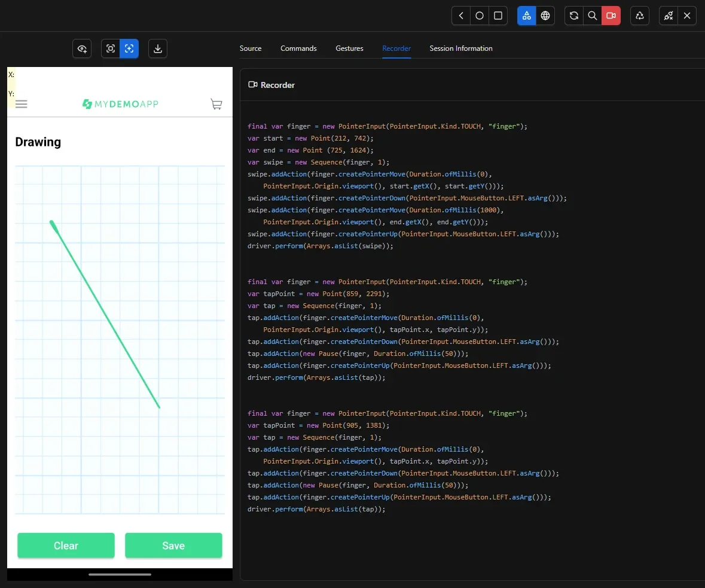Open the search for element magnifier
705x588 pixels.
(x=593, y=16)
